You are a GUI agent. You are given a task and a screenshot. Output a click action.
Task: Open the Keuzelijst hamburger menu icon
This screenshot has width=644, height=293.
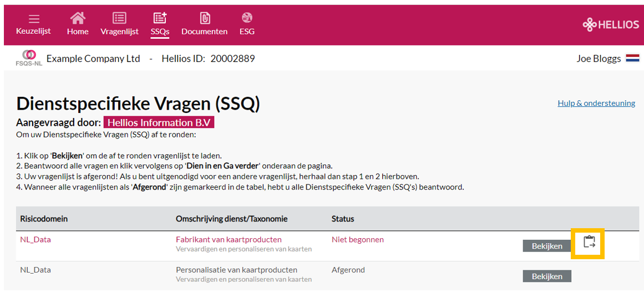tap(34, 19)
